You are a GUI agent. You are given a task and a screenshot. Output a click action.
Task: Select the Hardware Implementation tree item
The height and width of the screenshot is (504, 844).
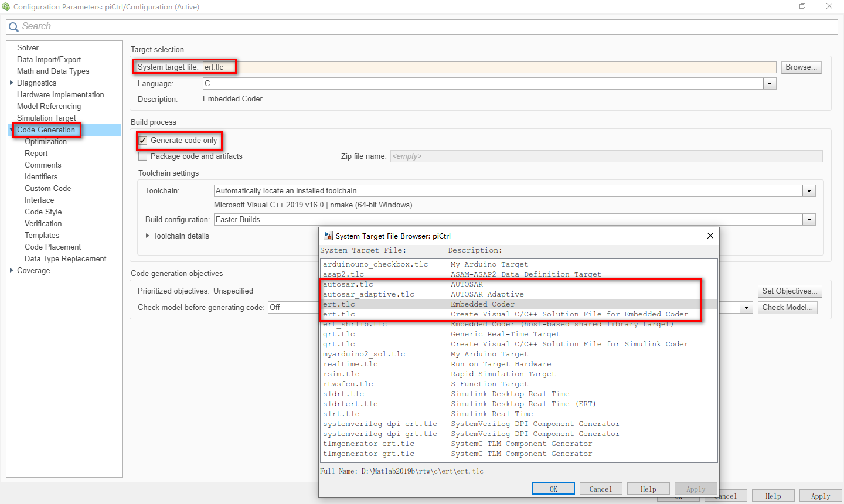[60, 94]
